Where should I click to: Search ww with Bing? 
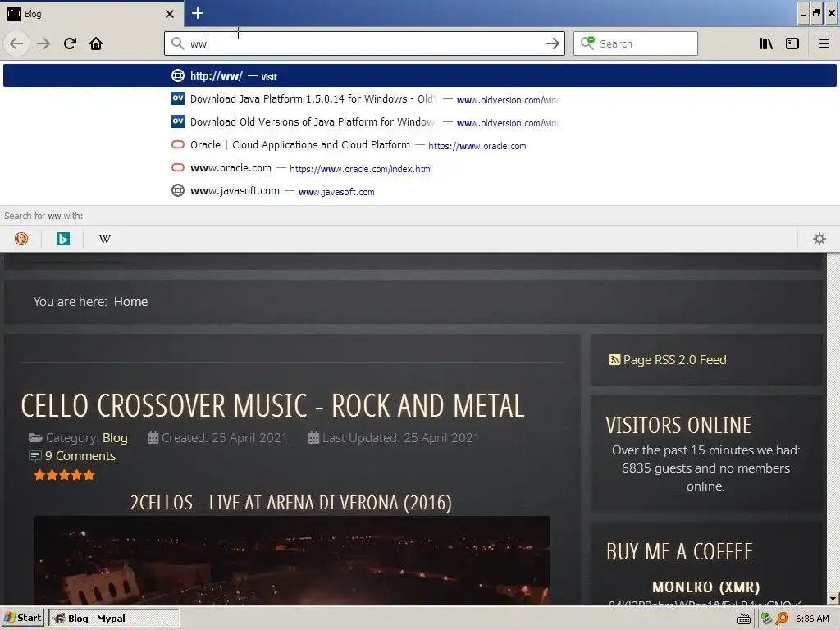coord(63,239)
